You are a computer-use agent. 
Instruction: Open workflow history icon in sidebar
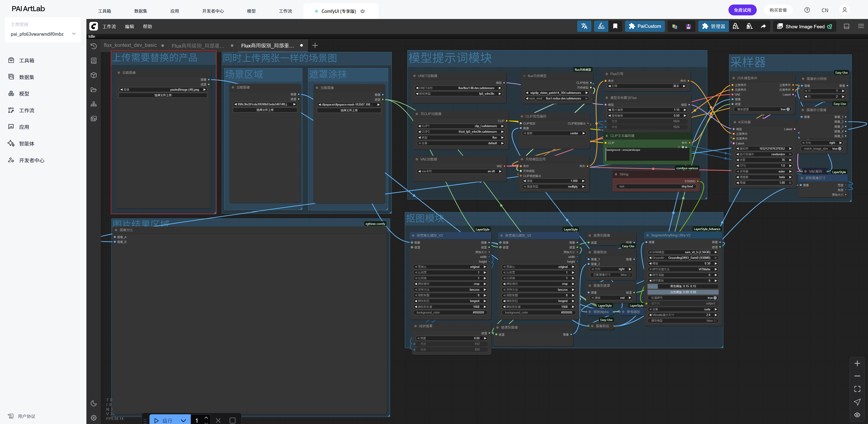94,46
